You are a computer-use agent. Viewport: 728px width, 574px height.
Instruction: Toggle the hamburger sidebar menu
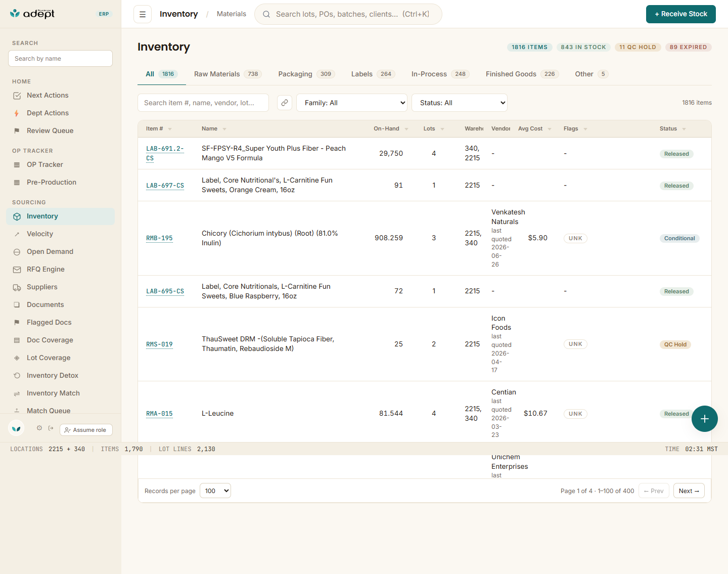143,14
